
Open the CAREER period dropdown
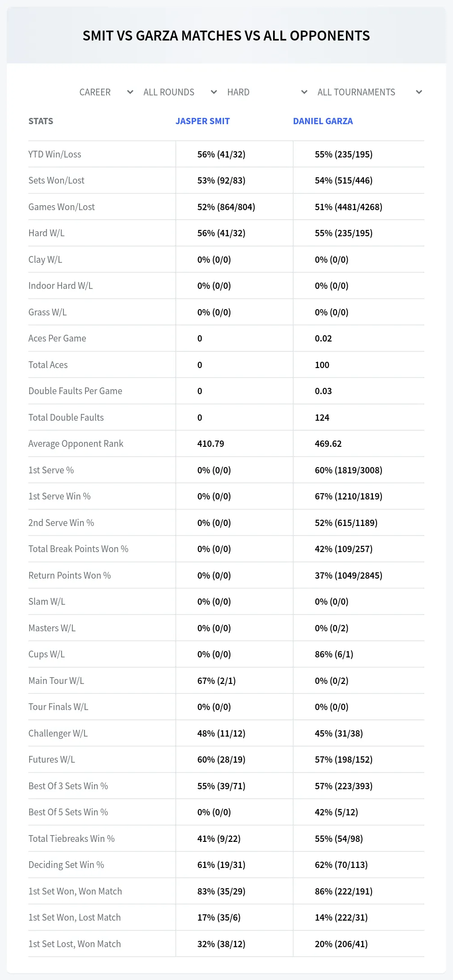click(106, 92)
